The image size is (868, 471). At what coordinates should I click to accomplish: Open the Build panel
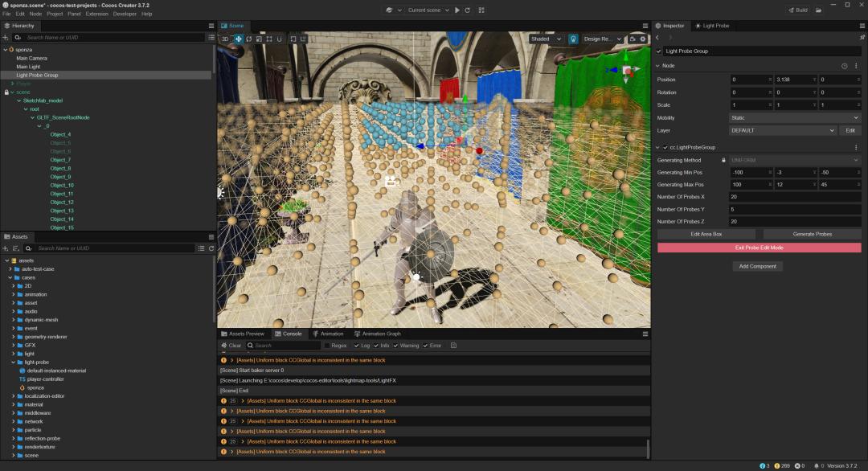point(798,10)
